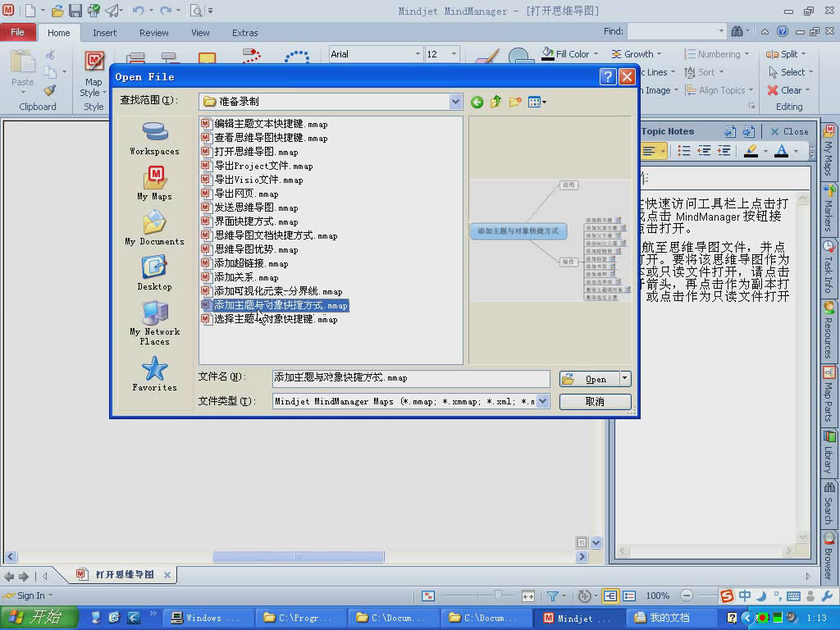The image size is (840, 630).
Task: Open the font size 12 dropdown
Action: 454,54
